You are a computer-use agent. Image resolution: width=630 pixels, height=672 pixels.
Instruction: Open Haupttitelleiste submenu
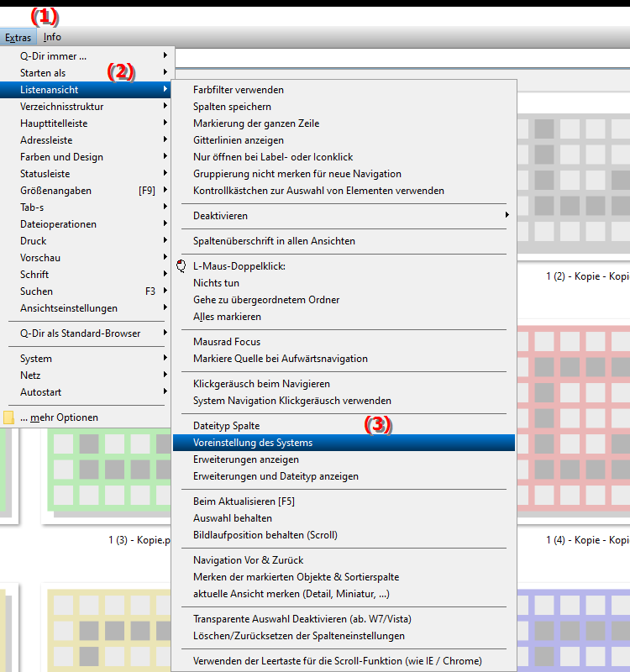86,123
